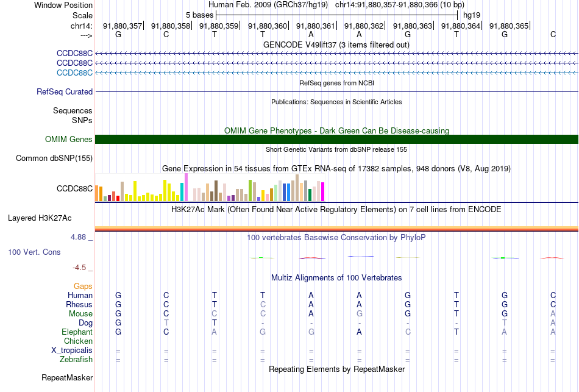Open the 'H3K27Ac Mark' ENCODE track title
579x392 pixels.
(336, 210)
